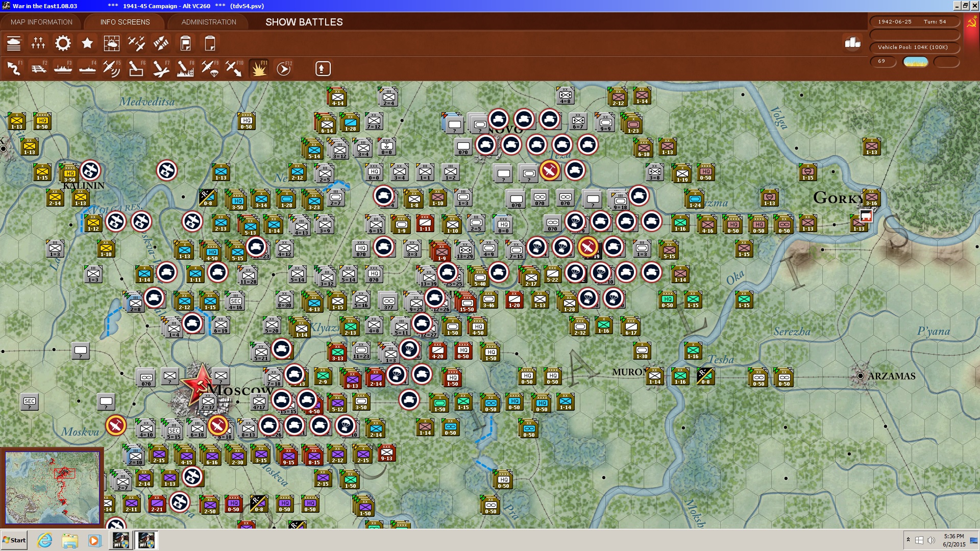Screen dimensions: 980x551
Task: Show hidden system tray icons
Action: tap(908, 540)
